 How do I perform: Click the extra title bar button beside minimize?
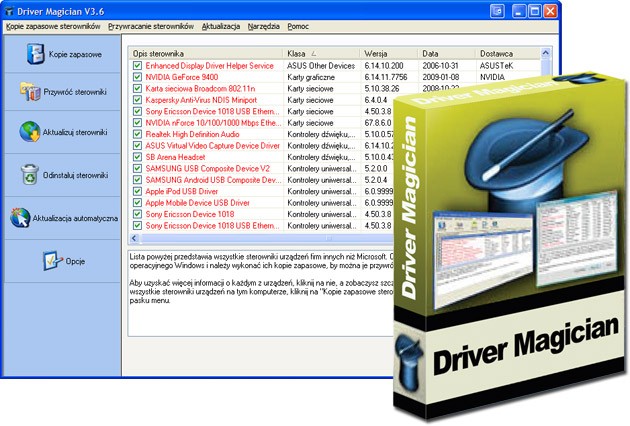click(497, 11)
